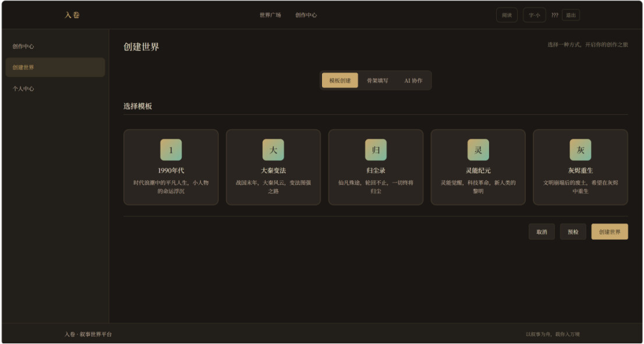Switch to the AI 协作 tab
Image resolution: width=644 pixels, height=344 pixels.
coord(413,80)
